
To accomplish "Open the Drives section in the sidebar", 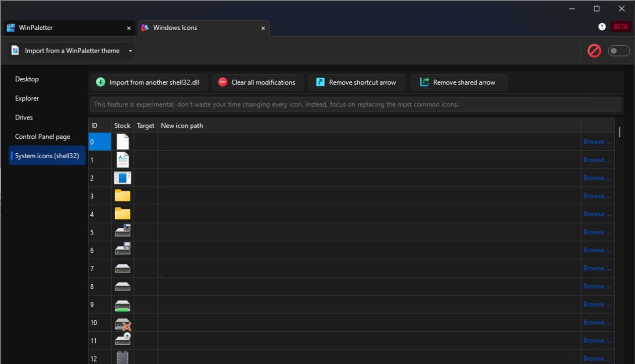I will 24,118.
